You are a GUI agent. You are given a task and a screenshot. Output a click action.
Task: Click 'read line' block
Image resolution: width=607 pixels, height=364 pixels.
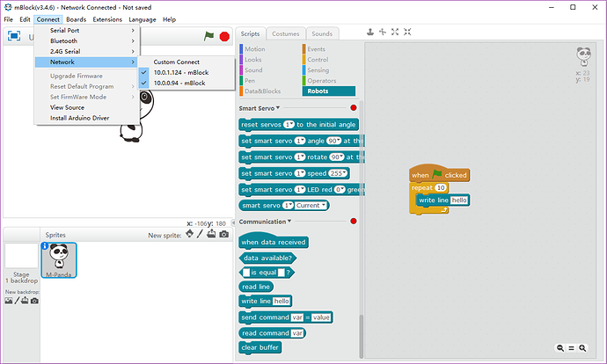pos(256,287)
